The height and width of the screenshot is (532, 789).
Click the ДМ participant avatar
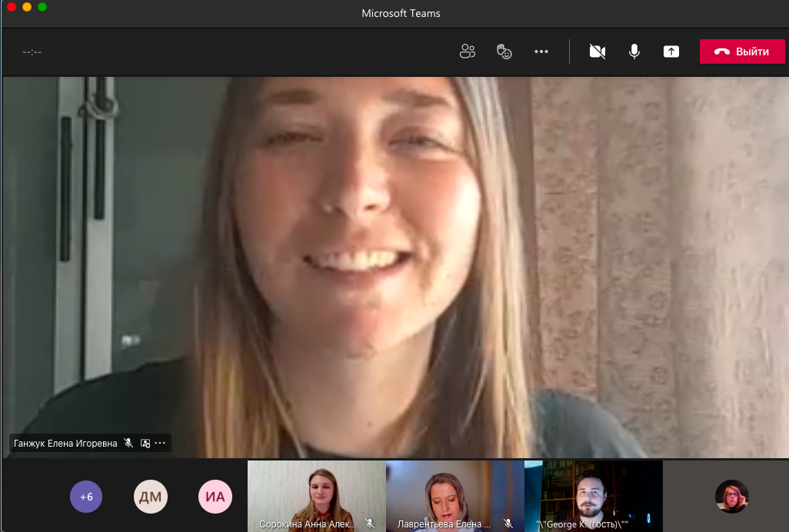(x=150, y=497)
